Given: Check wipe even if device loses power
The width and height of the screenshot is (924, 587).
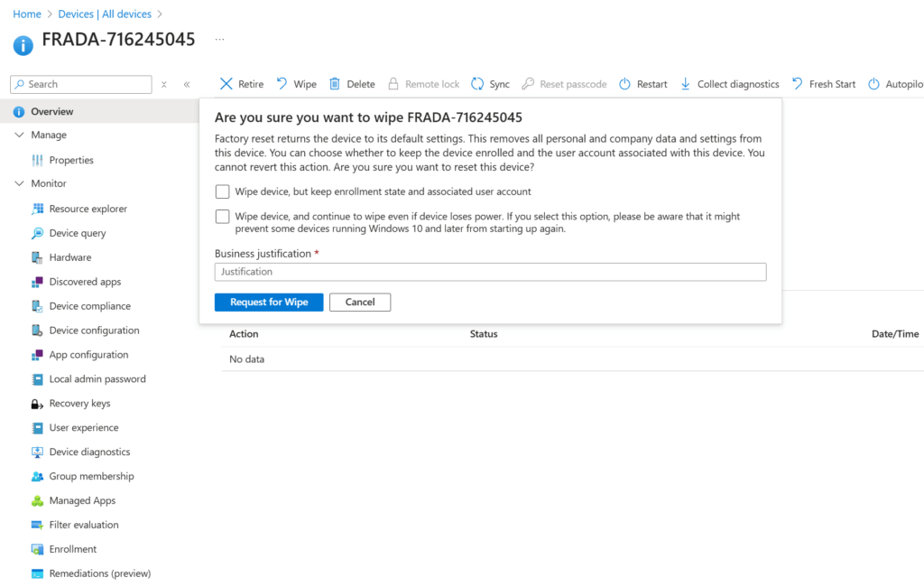Looking at the screenshot, I should [223, 217].
